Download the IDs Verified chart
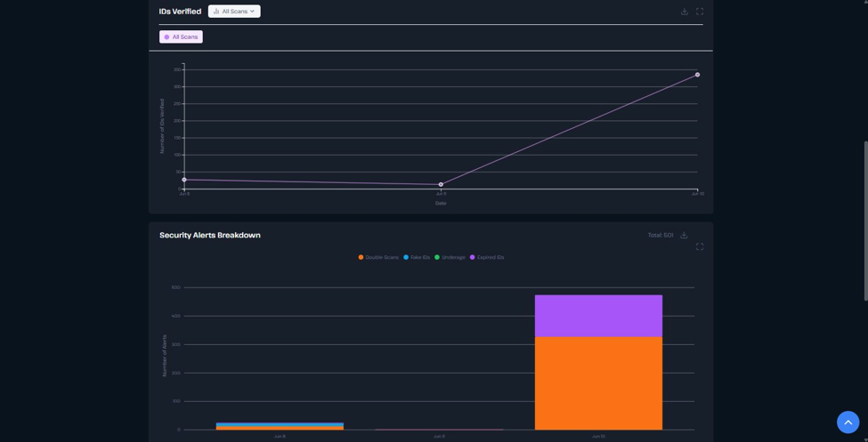 point(685,12)
